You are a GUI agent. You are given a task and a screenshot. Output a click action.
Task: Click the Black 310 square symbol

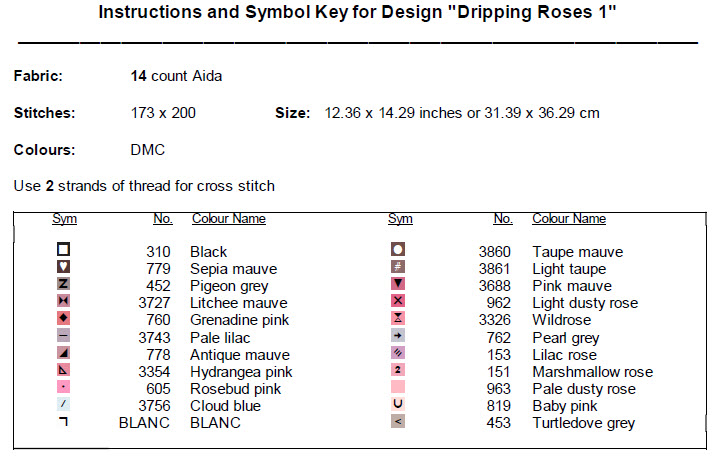pos(64,250)
